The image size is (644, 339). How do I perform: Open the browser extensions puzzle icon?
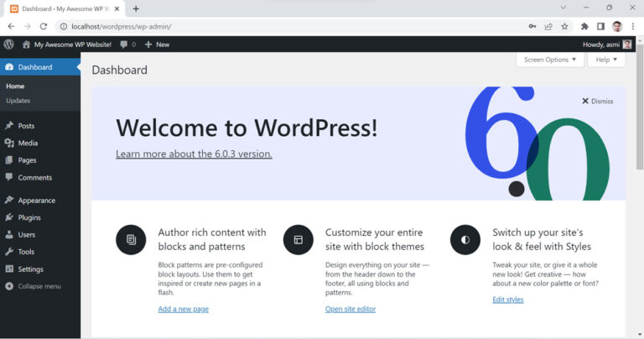(584, 26)
